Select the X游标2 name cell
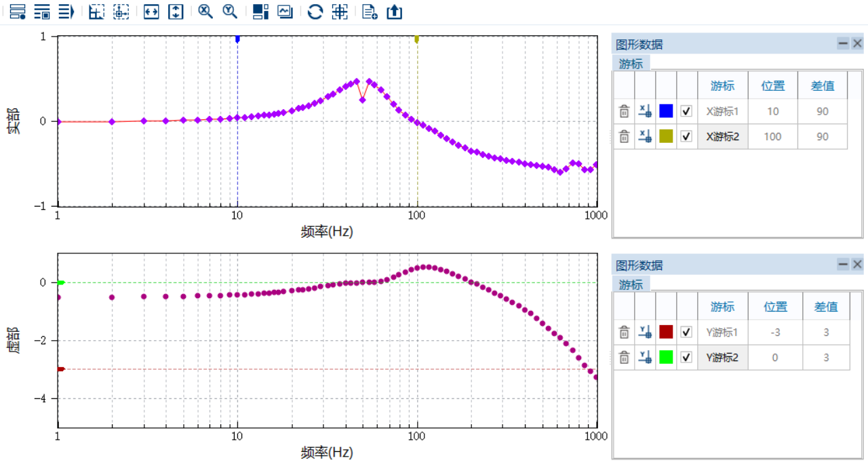Image resolution: width=868 pixels, height=462 pixels. pos(722,136)
